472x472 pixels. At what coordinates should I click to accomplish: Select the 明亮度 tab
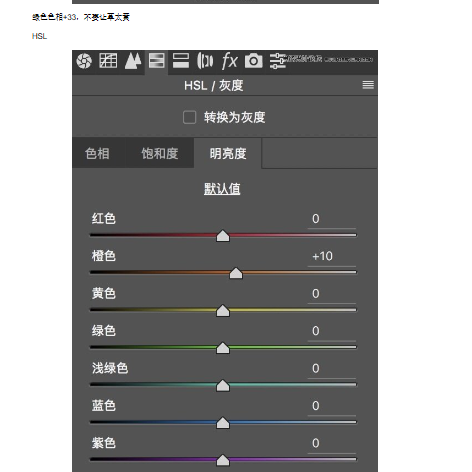coord(228,154)
